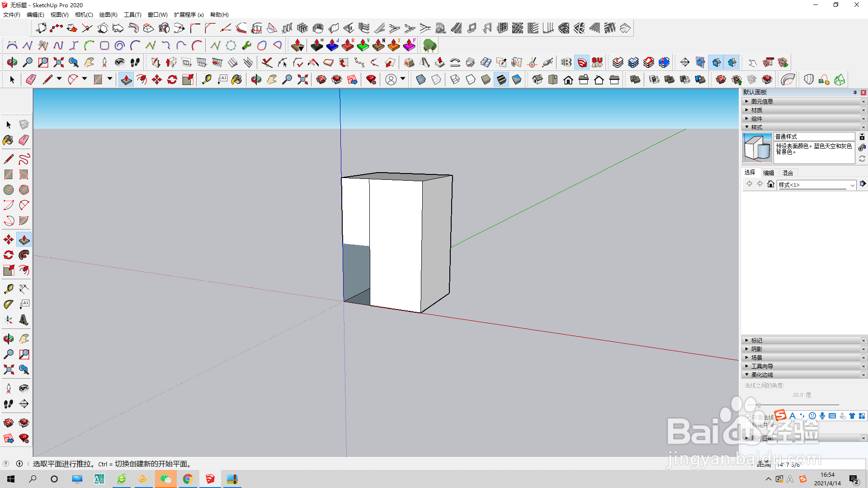Expand the 阴影 panel section

(756, 349)
